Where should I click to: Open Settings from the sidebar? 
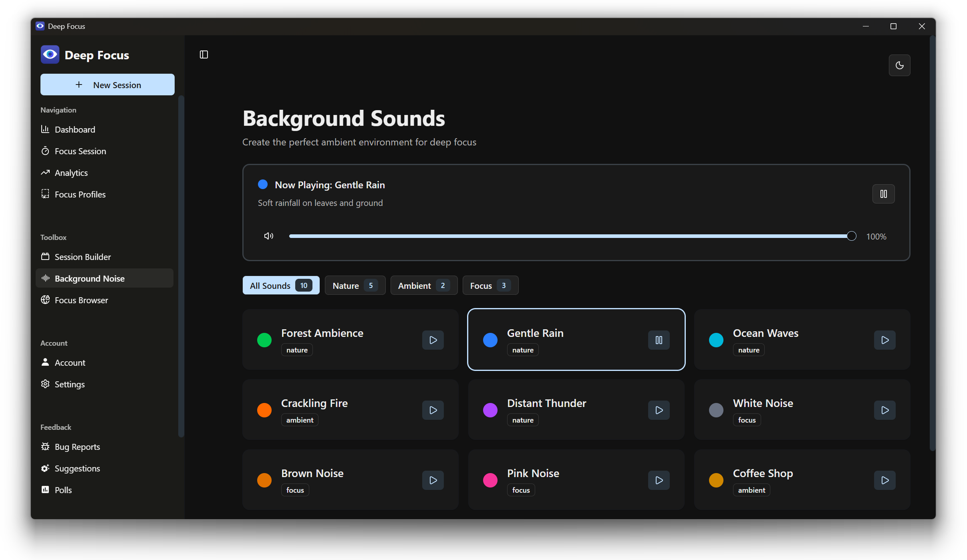[105, 384]
